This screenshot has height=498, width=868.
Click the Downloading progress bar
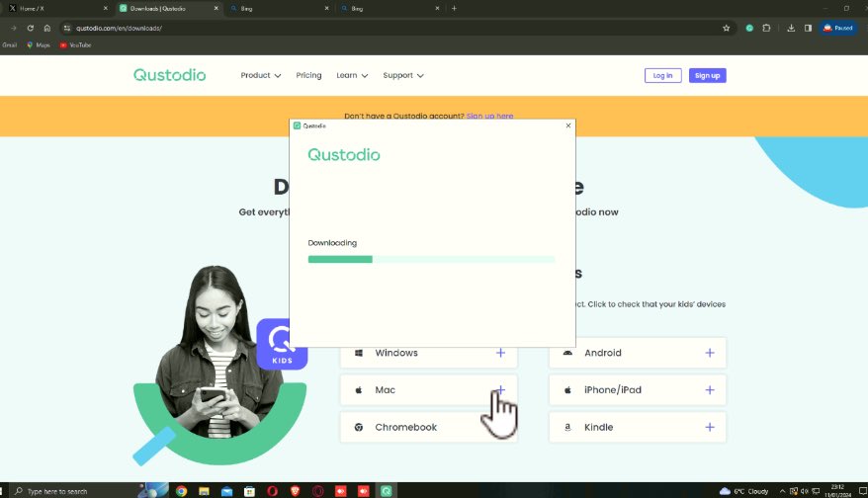pos(431,259)
